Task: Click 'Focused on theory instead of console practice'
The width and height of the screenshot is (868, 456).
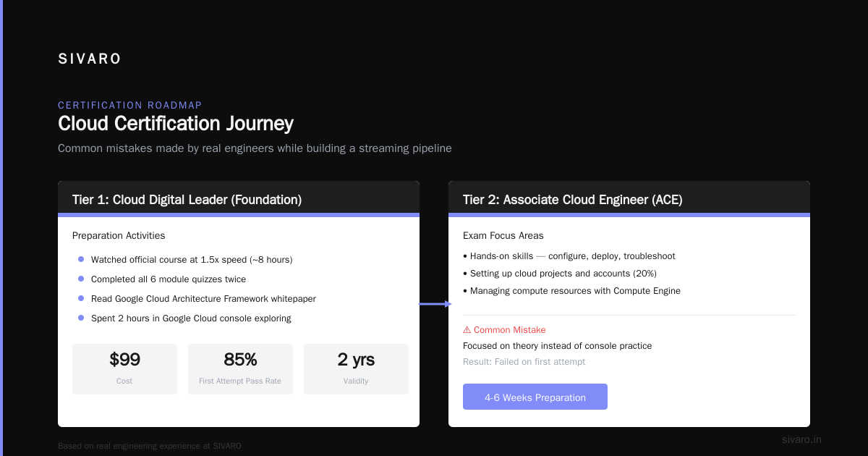Action: [558, 346]
